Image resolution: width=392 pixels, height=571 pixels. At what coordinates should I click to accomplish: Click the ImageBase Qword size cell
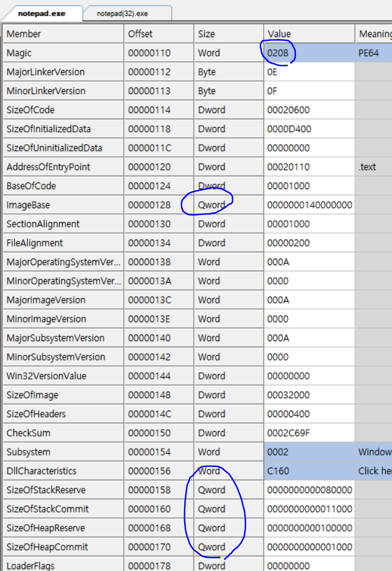[229, 205]
